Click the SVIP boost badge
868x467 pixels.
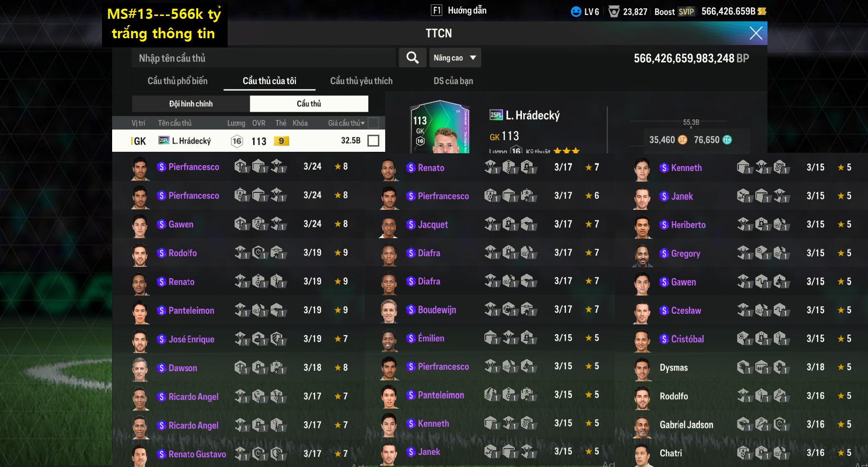click(686, 12)
